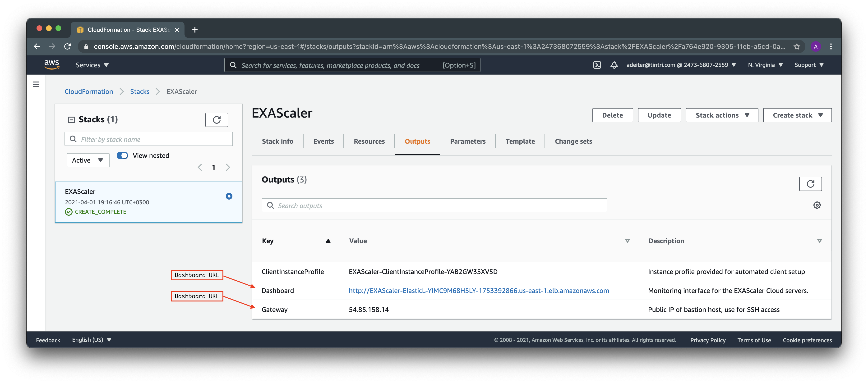Open the Dashboard ELB URL link
The height and width of the screenshot is (383, 868).
point(479,291)
